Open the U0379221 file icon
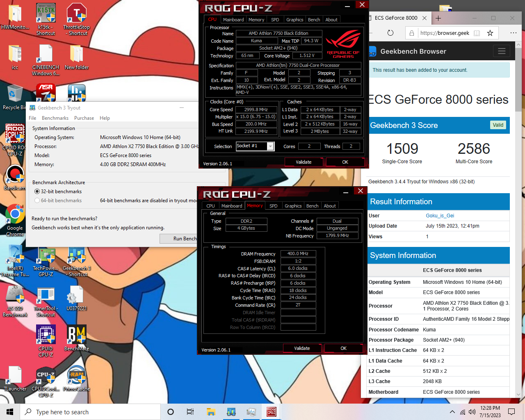The width and height of the screenshot is (525, 420). point(76,298)
